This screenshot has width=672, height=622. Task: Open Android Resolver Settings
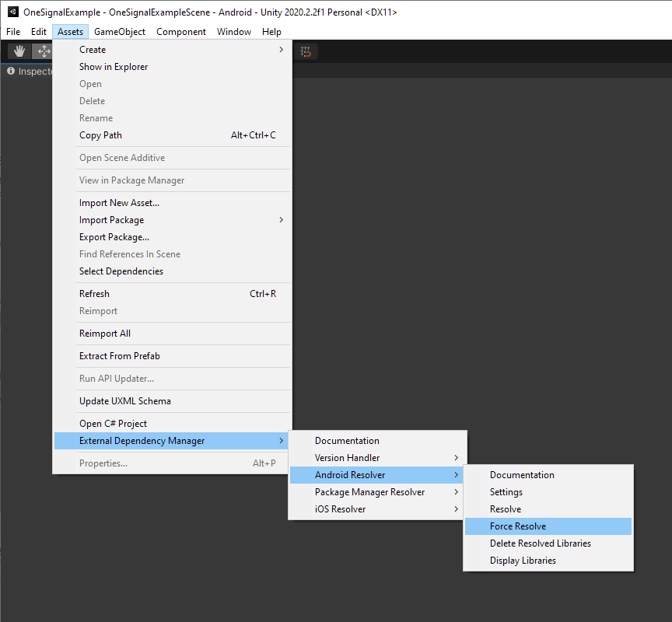548,492
